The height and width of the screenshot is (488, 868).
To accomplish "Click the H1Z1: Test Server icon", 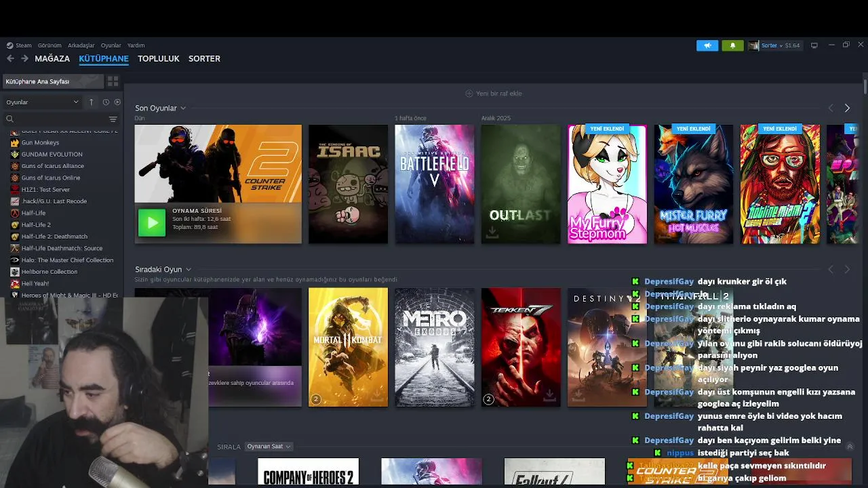I will [x=15, y=190].
